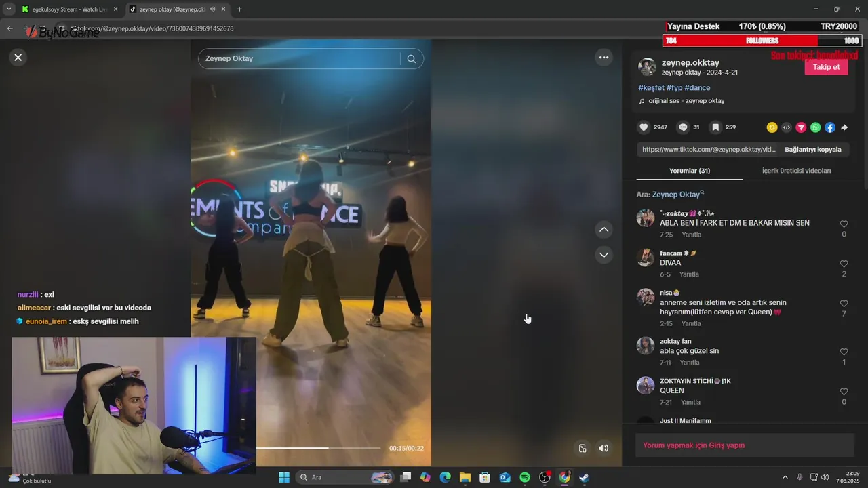Image resolution: width=868 pixels, height=488 pixels.
Task: Open more share options arrow
Action: tap(844, 127)
